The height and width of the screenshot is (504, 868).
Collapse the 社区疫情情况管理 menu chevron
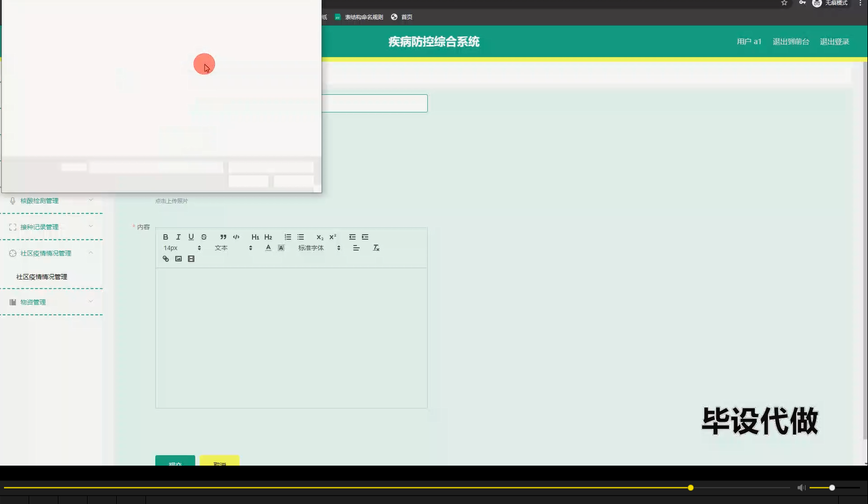coord(90,253)
